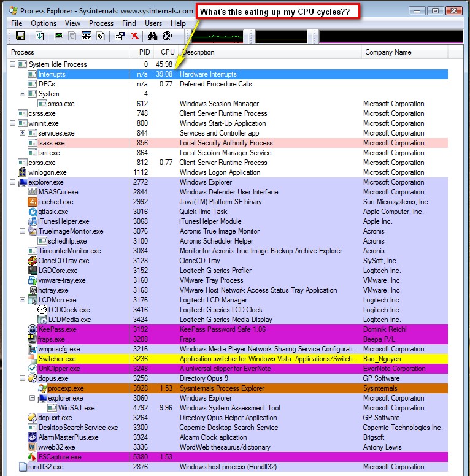Click the procexp.exe Process Explorer icon
The height and width of the screenshot is (476, 470).
[x=42, y=388]
